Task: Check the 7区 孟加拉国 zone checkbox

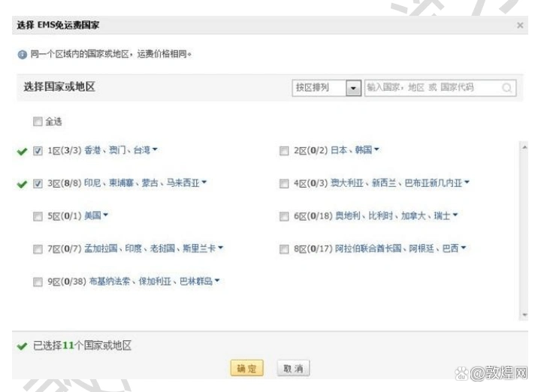Action: tap(38, 249)
